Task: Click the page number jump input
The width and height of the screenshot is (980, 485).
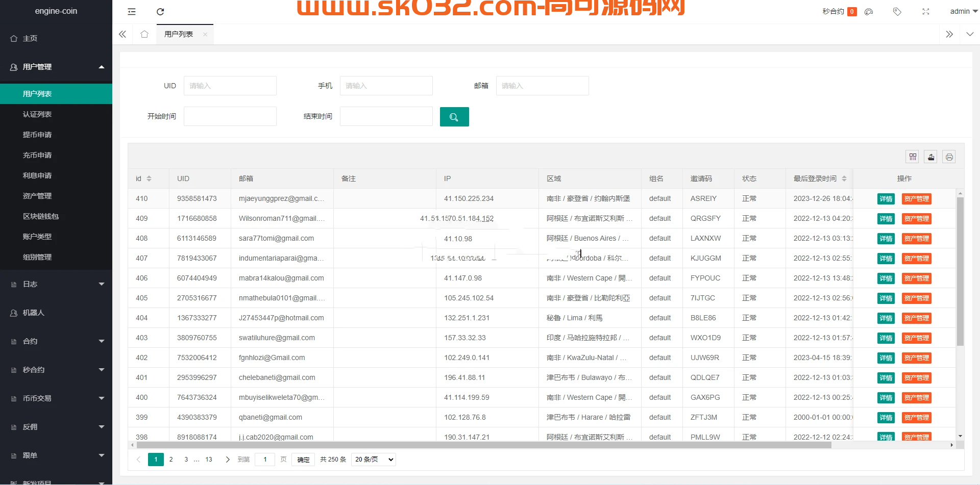Action: point(265,460)
